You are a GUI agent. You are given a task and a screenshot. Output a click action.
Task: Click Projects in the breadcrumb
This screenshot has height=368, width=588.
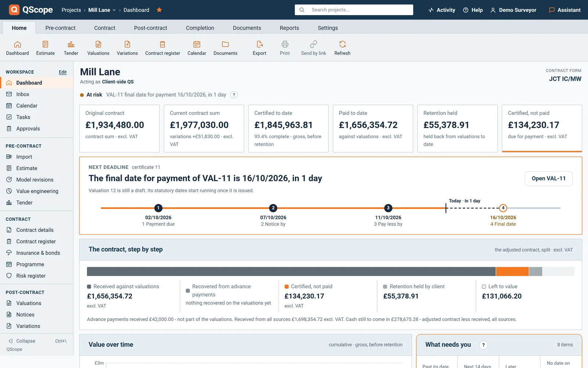(71, 10)
